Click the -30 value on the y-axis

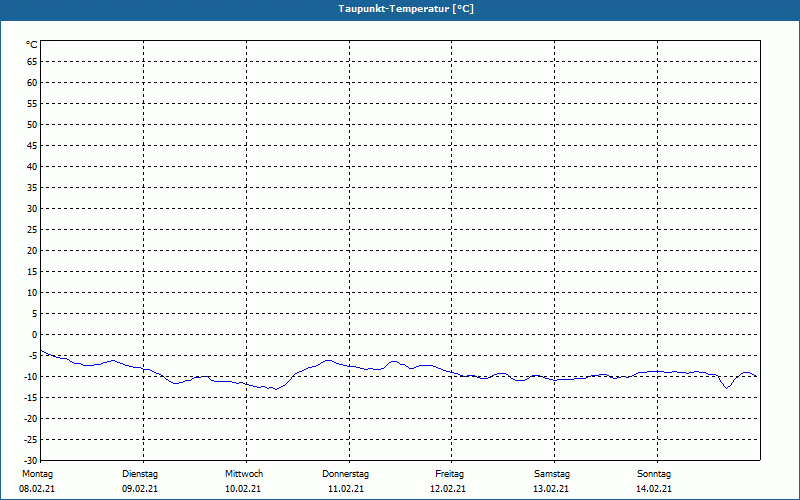(x=30, y=461)
